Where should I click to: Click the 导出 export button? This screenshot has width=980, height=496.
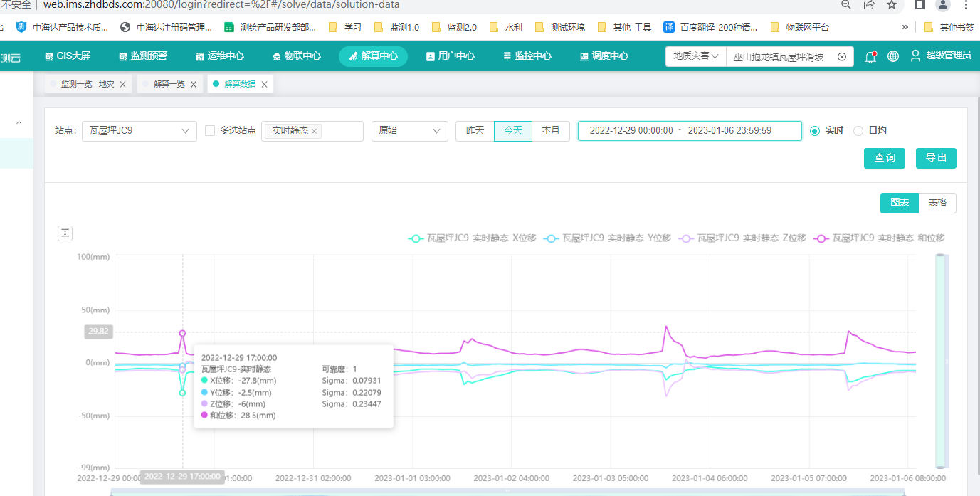tap(936, 158)
